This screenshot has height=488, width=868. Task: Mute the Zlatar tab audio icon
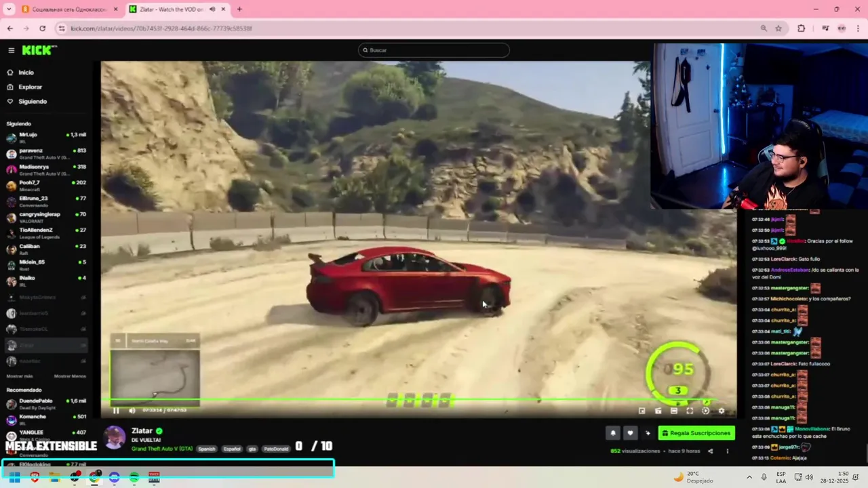pyautogui.click(x=212, y=9)
